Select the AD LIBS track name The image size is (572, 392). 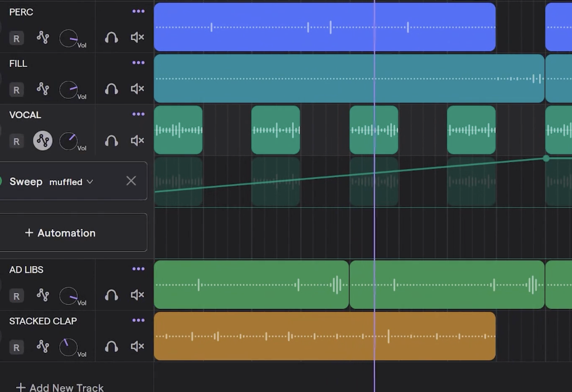click(26, 270)
